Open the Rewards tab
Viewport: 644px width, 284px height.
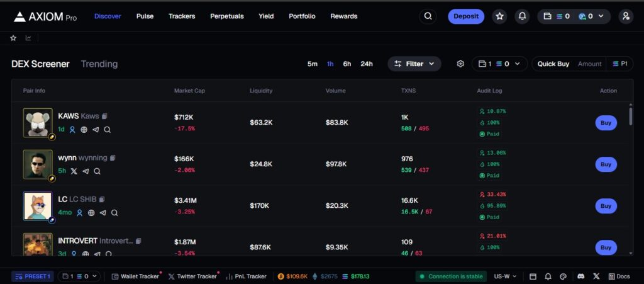[x=344, y=16]
